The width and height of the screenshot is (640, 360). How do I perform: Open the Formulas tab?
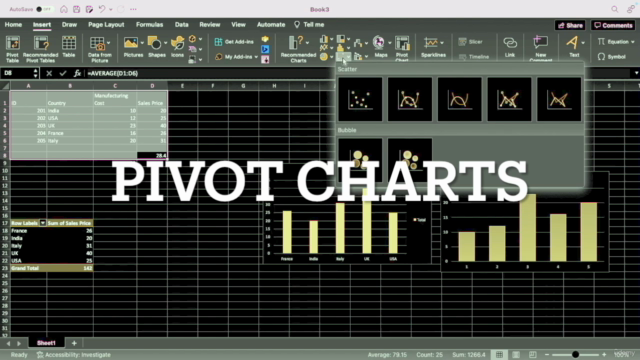(149, 24)
